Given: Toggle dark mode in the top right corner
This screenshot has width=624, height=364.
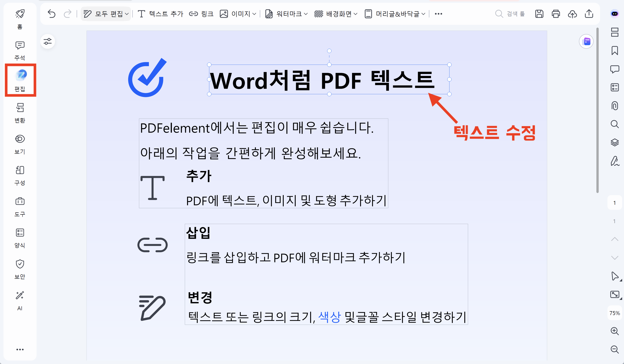Looking at the screenshot, I should click(x=615, y=14).
